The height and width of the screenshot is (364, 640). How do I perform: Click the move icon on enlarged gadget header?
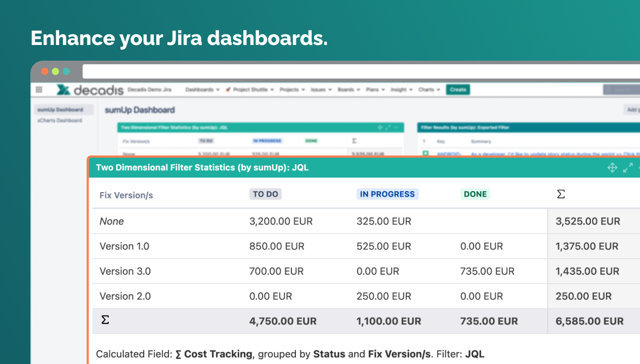click(612, 168)
